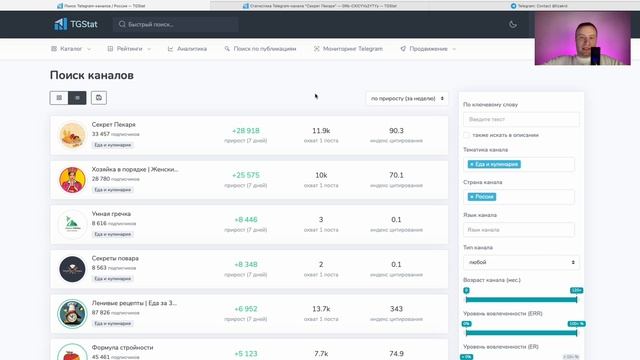Click reach value 13.7k
The height and width of the screenshot is (360, 640).
click(321, 309)
